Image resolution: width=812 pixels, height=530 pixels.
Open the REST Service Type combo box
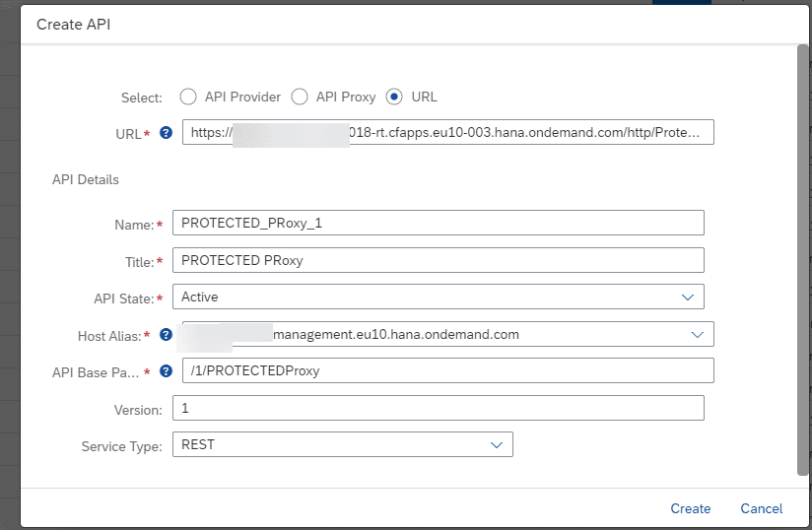pyautogui.click(x=342, y=444)
